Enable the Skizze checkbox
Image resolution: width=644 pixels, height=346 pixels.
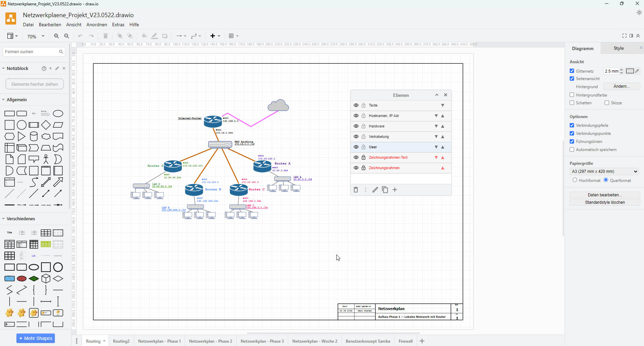tap(607, 103)
